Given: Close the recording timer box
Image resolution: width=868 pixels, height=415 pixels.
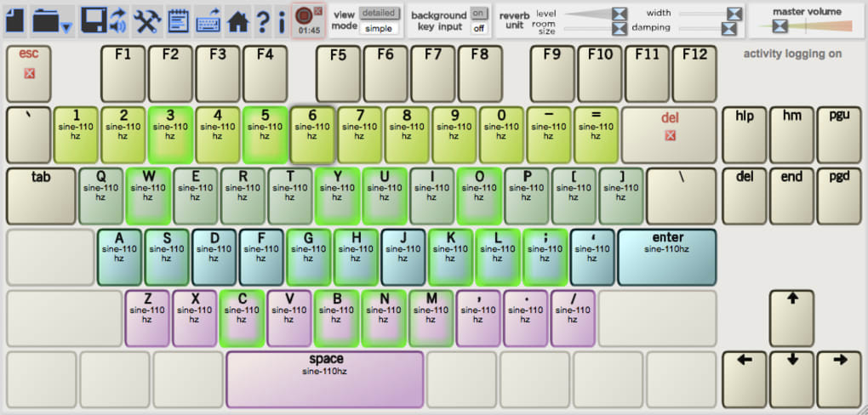Looking at the screenshot, I should (317, 10).
